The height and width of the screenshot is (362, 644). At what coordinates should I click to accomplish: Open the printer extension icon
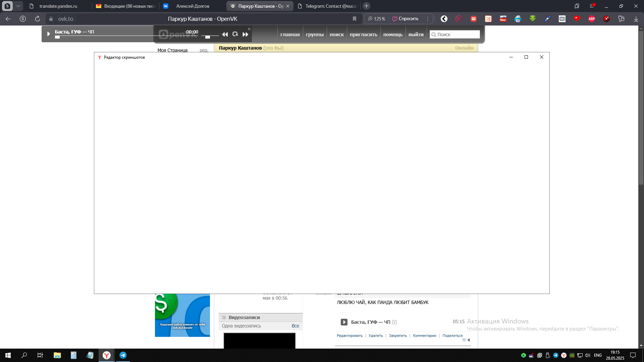518,19
